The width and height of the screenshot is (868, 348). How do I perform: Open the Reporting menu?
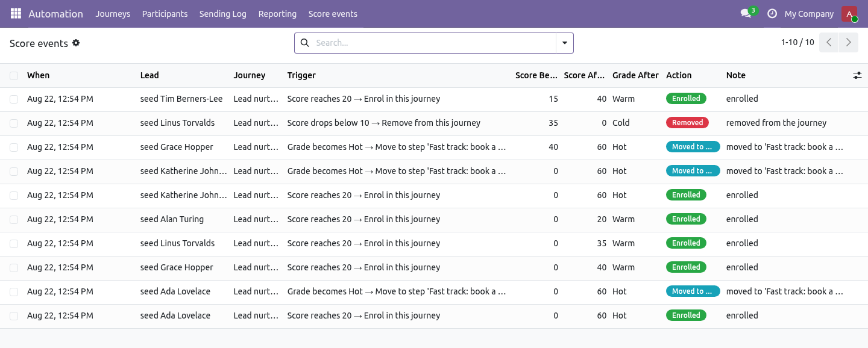coord(277,13)
